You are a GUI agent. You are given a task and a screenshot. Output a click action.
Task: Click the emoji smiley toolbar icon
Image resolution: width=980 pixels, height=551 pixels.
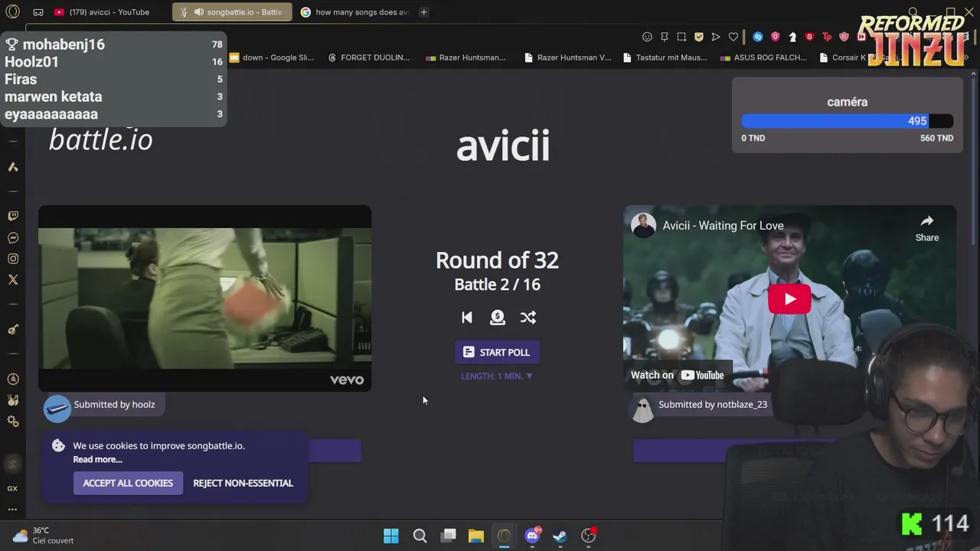coord(647,37)
